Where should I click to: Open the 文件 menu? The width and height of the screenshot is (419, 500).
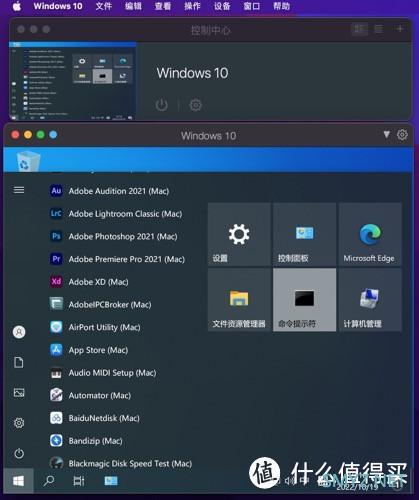point(104,6)
